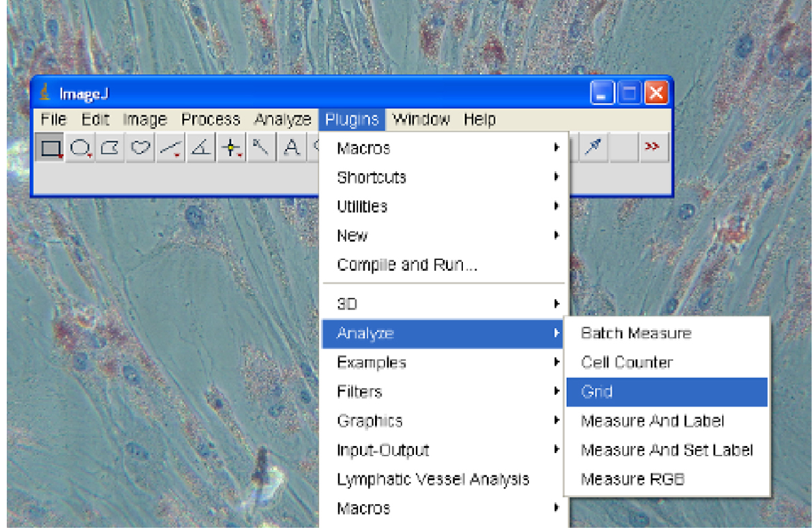Open the Analyze menu in menu bar

[282, 119]
